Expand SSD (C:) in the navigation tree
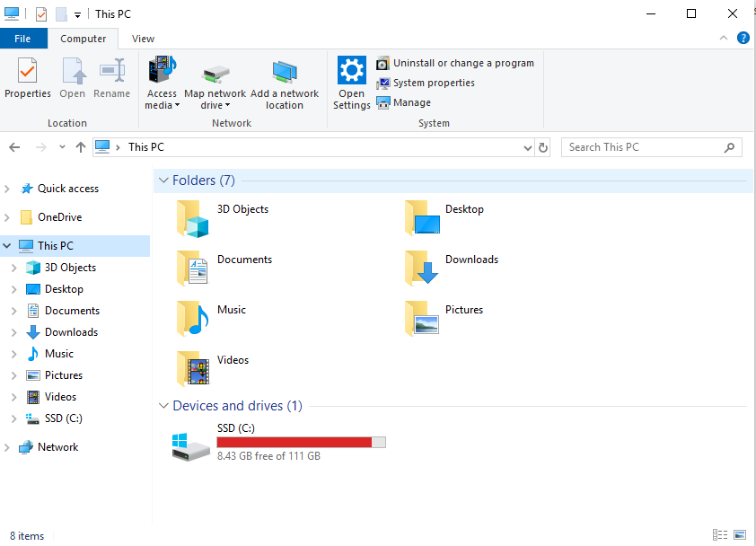 point(14,418)
